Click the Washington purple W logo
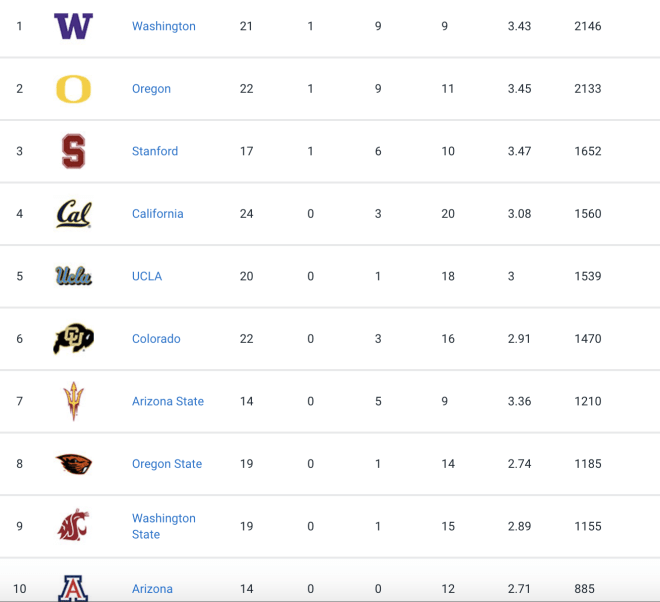This screenshot has height=602, width=660. [74, 26]
